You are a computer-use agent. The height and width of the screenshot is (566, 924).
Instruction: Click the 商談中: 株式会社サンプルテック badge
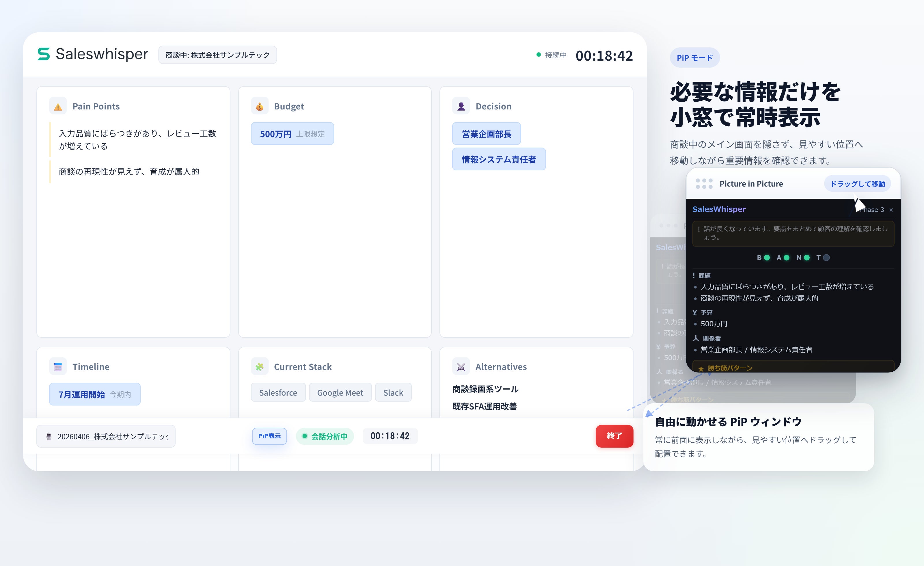tap(217, 55)
